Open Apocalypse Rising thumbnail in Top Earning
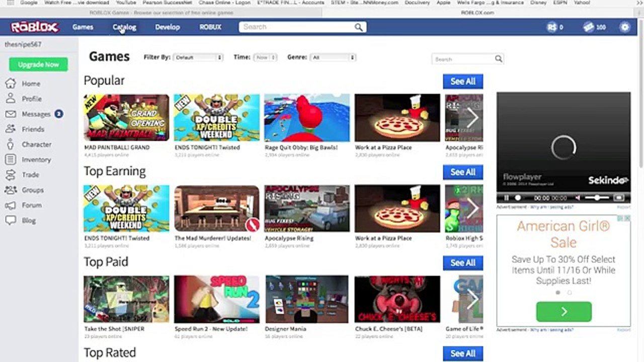Screen dimensions: 644x362 click(x=307, y=209)
